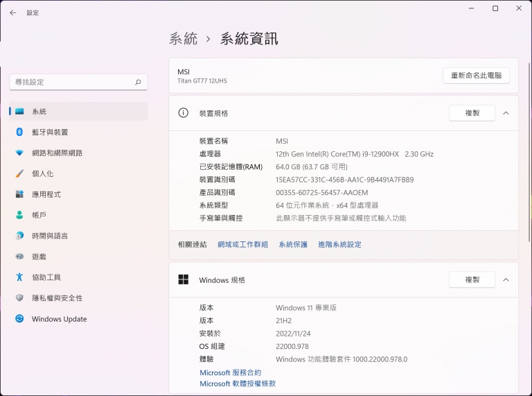Collapse the 裝置規格 section chevron

click(506, 113)
